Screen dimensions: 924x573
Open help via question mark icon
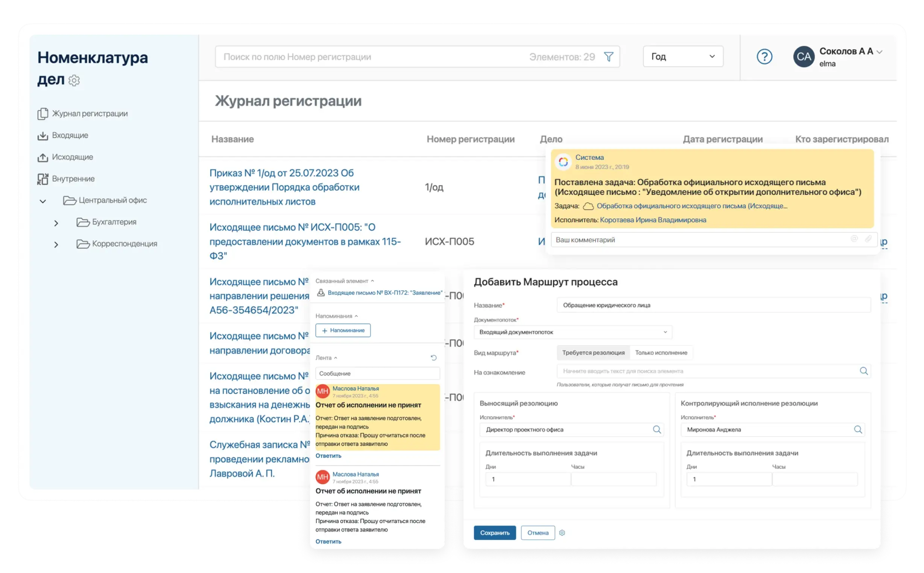pos(764,57)
